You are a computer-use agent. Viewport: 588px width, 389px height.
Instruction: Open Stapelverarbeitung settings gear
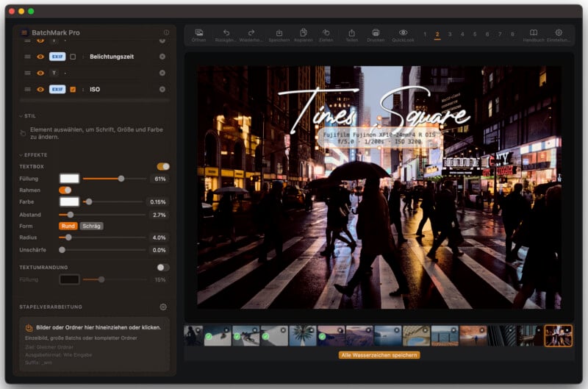[163, 307]
